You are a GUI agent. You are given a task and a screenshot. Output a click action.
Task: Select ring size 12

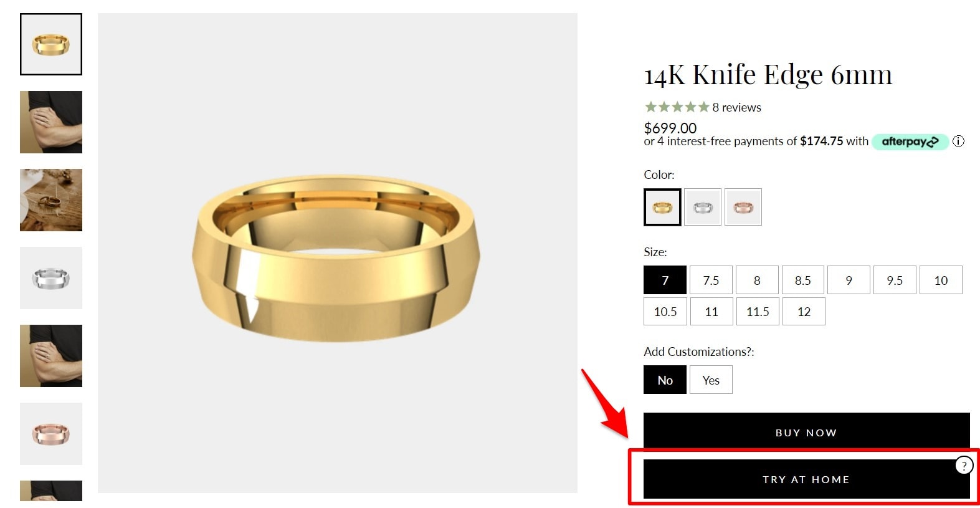(x=804, y=311)
